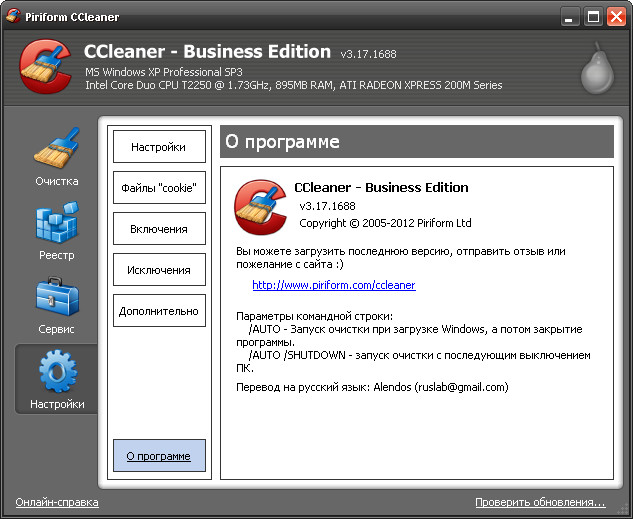This screenshot has width=633, height=519.
Task: Switch to the Файлы "cookie" section
Action: [x=159, y=188]
